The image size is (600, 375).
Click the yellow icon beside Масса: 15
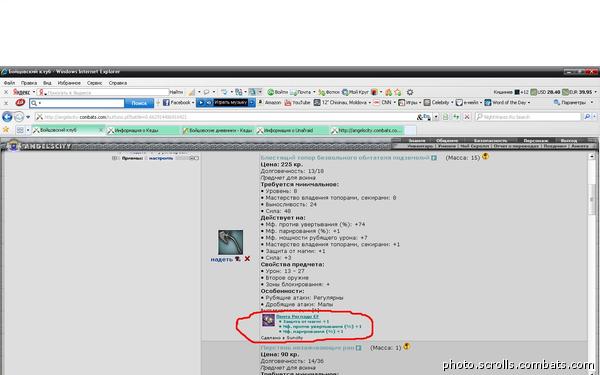coord(485,156)
